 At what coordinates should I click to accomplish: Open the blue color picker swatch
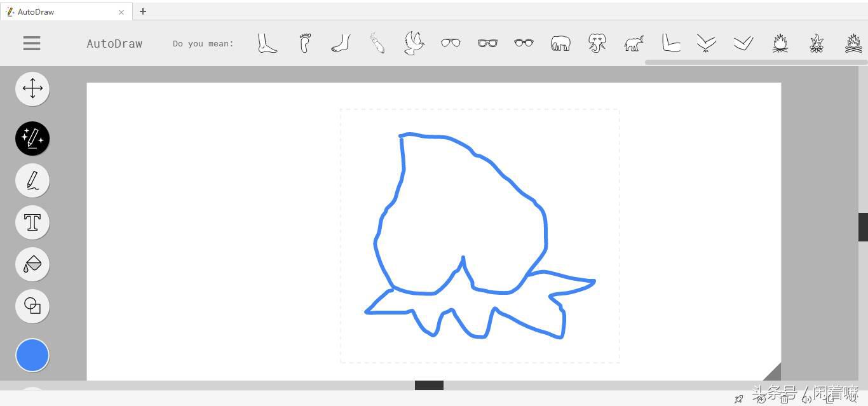(x=32, y=355)
